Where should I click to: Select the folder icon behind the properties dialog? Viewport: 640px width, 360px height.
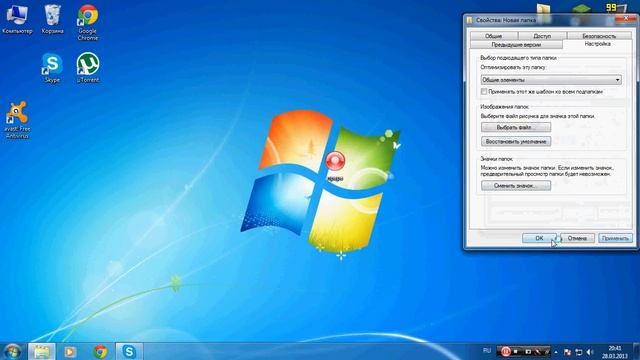click(x=543, y=9)
